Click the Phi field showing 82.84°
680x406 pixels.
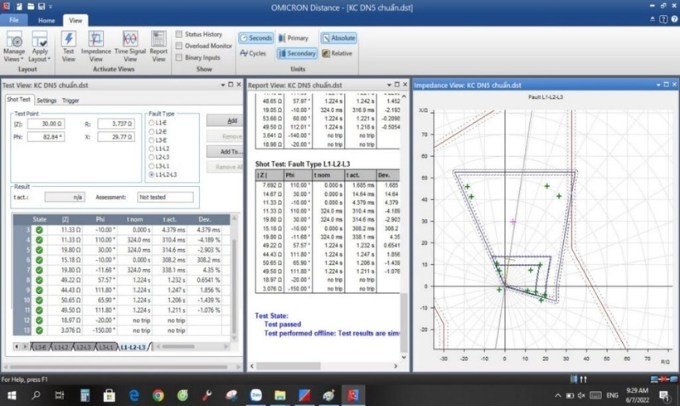click(46, 137)
